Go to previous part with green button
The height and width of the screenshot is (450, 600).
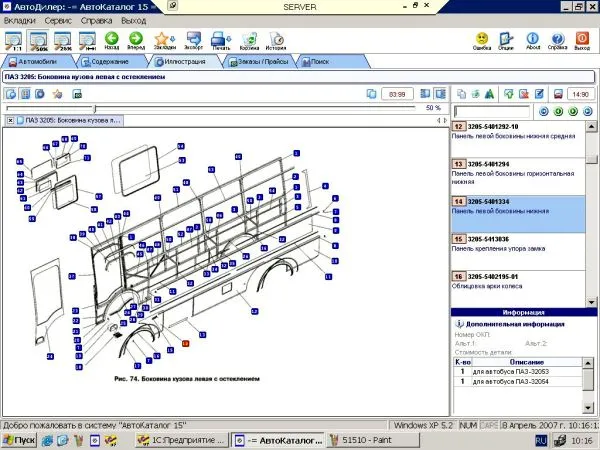tap(558, 111)
